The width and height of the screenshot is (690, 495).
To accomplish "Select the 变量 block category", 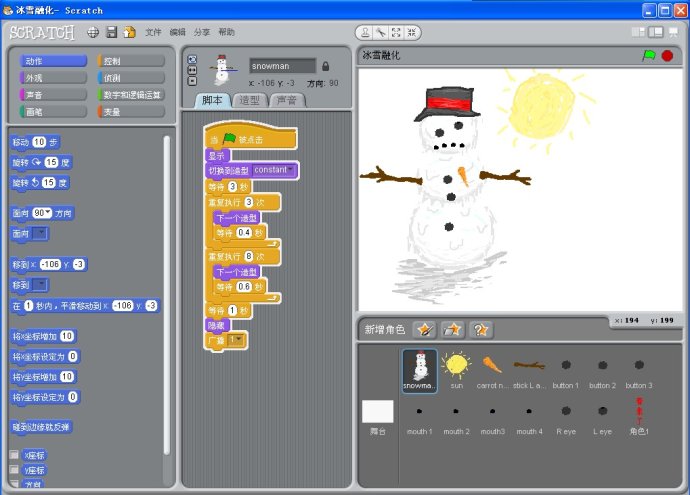I will click(x=131, y=112).
